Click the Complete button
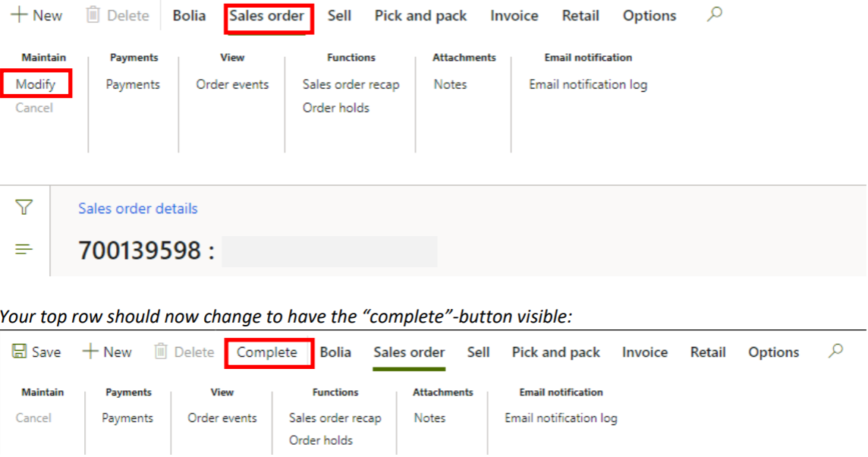Image resolution: width=868 pixels, height=457 pixels. tap(267, 352)
